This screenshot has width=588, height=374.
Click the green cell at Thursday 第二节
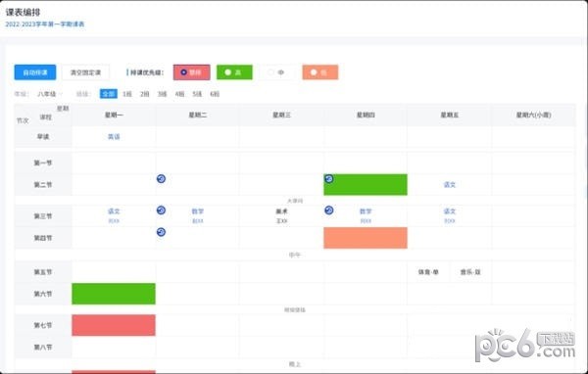366,185
